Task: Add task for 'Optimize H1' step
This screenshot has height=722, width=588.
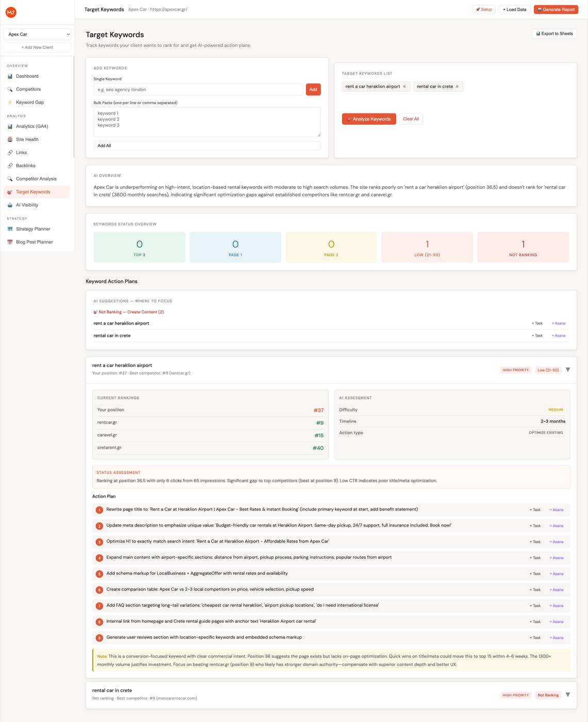Action: click(535, 542)
